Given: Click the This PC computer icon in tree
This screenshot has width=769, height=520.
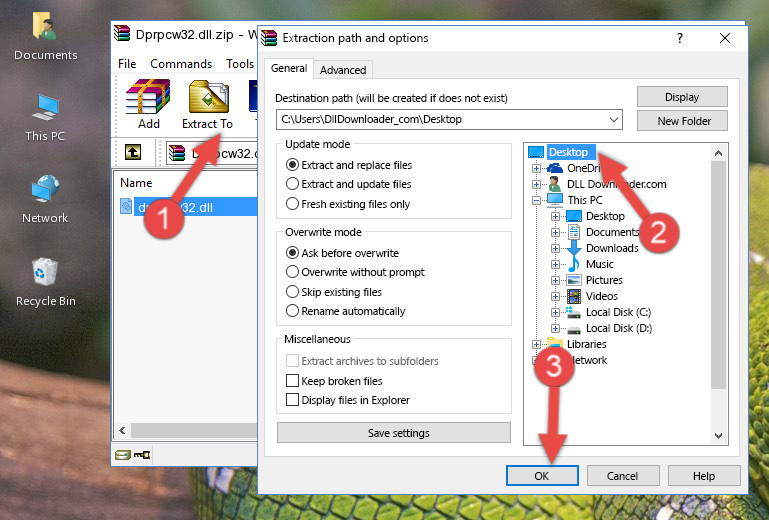Looking at the screenshot, I should (555, 200).
